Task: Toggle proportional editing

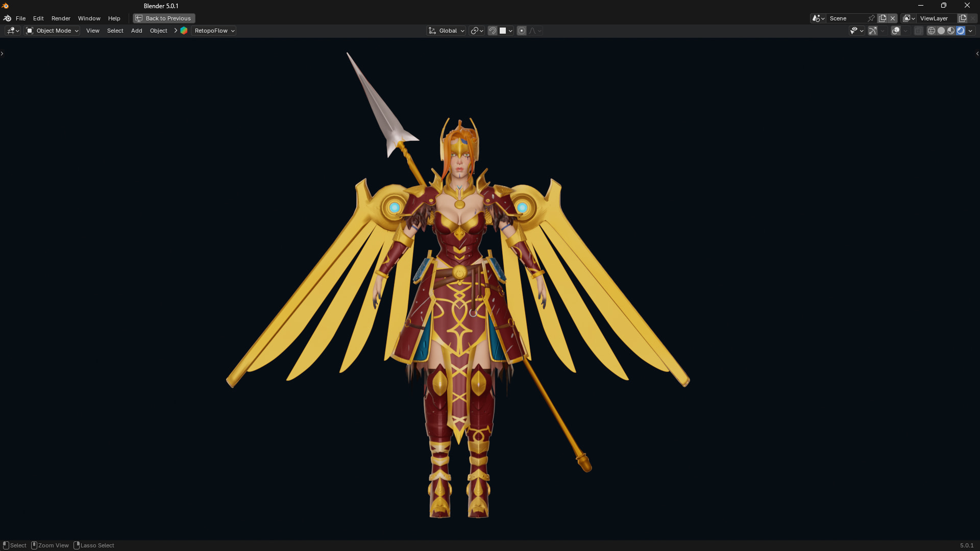Action: 521,31
